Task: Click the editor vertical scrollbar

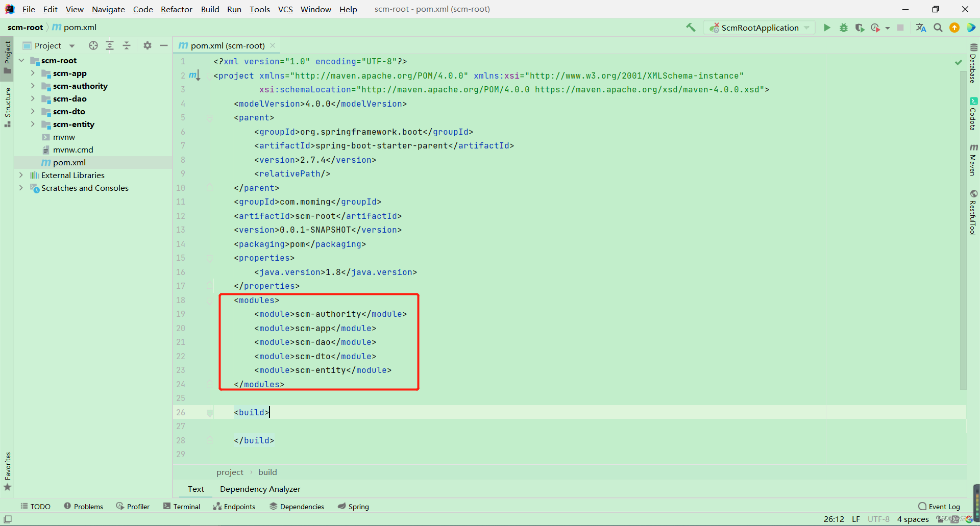Action: pyautogui.click(x=963, y=230)
